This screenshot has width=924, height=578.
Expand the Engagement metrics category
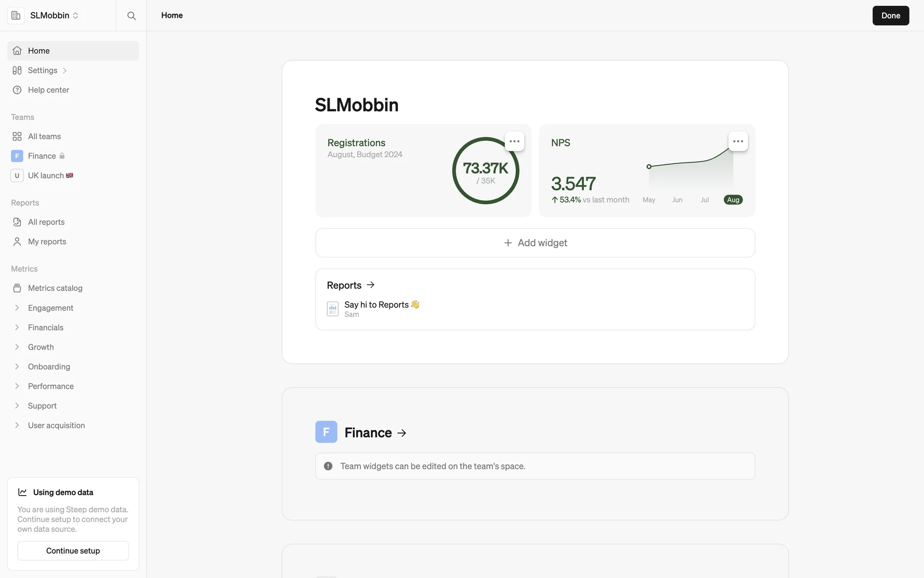tap(17, 308)
